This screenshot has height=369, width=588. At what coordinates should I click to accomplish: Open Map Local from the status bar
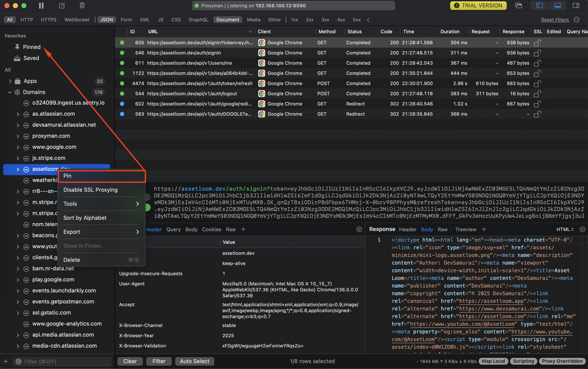point(494,361)
